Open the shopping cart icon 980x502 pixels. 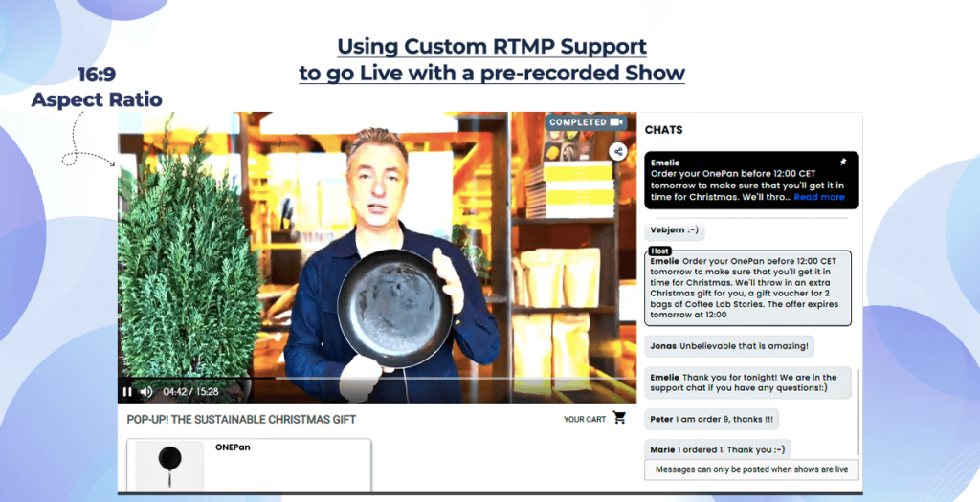tap(619, 418)
